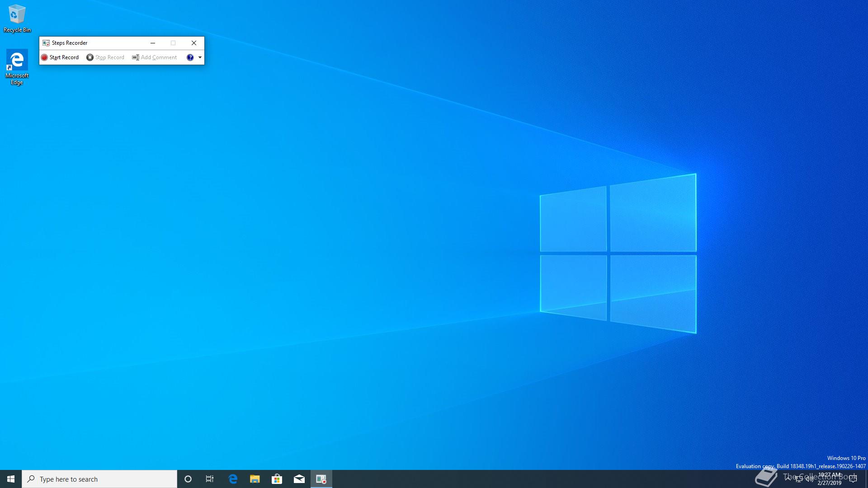Screen dimensions: 868x488
Task: Open the network status tray icon
Action: [799, 479]
